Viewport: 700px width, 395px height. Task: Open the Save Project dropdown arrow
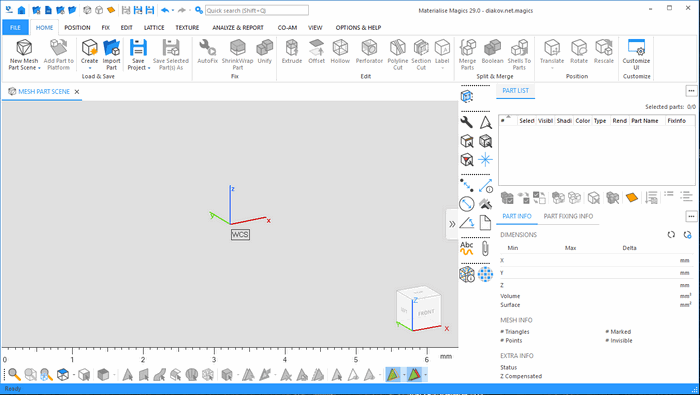[149, 68]
